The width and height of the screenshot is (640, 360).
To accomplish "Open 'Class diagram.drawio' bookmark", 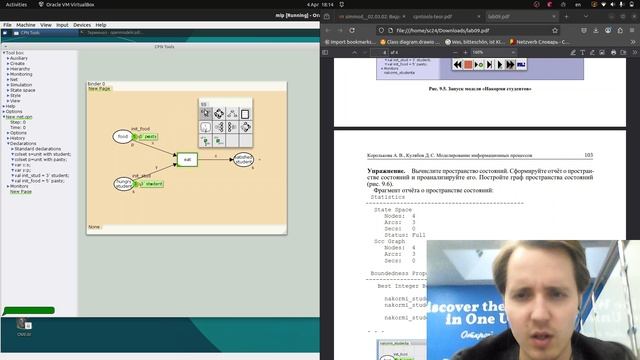I will (410, 42).
